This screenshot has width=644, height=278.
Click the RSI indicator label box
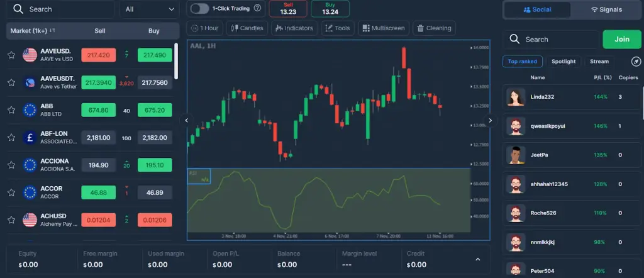coord(199,176)
